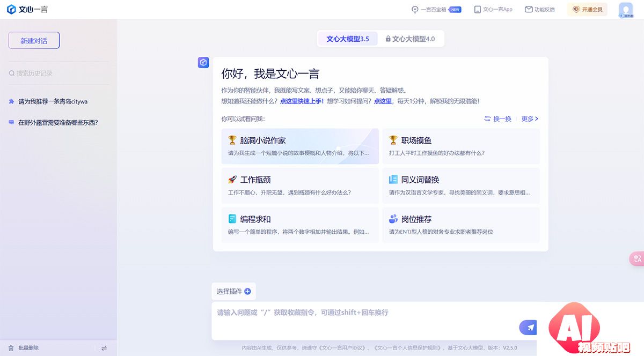
Task: Click the 功能反馈 text label
Action: [545, 10]
